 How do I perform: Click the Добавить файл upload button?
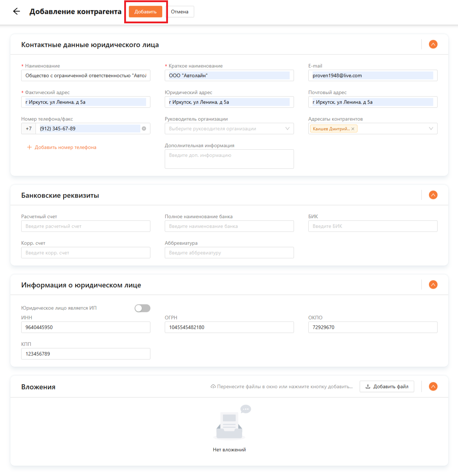coord(387,387)
